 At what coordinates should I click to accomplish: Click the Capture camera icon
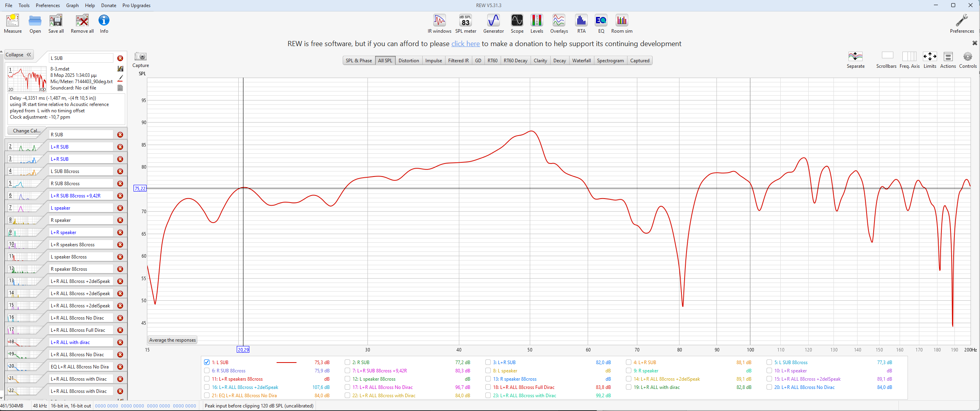click(x=141, y=57)
